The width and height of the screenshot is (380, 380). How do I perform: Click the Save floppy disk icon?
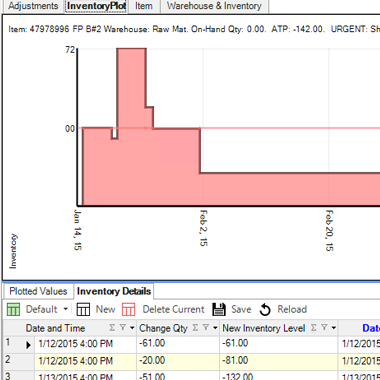pos(219,309)
